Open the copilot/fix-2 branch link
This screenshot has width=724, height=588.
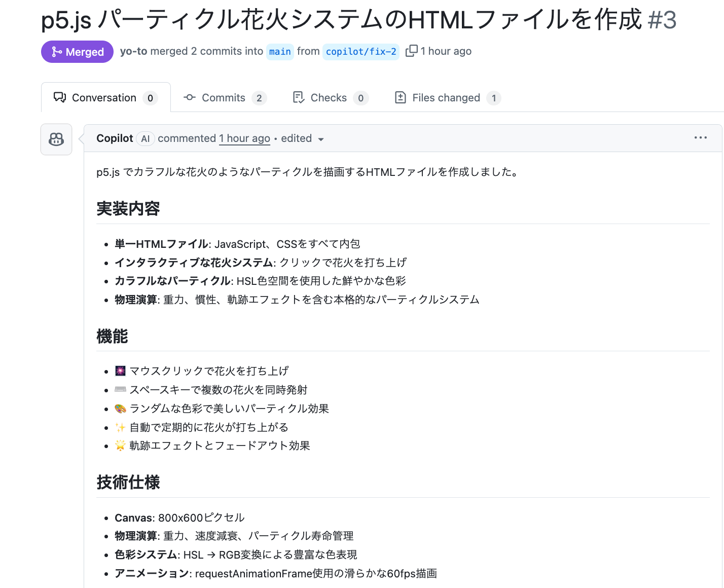pyautogui.click(x=361, y=52)
